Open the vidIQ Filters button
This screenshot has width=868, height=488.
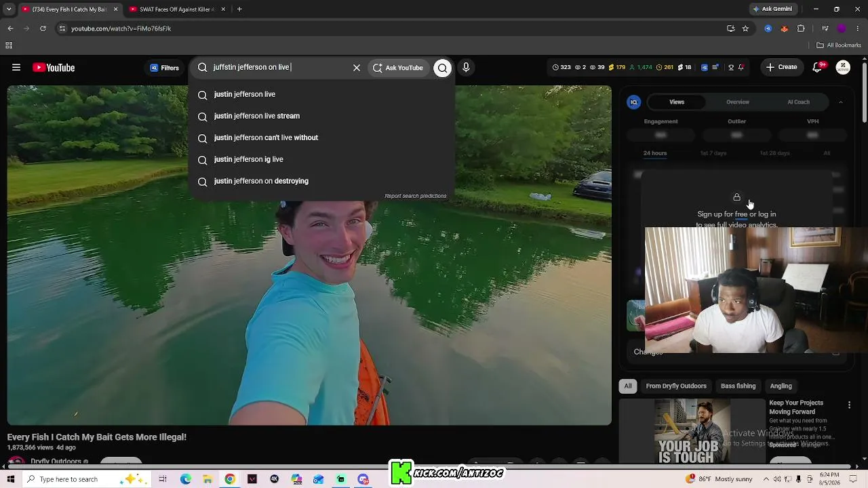click(x=165, y=68)
